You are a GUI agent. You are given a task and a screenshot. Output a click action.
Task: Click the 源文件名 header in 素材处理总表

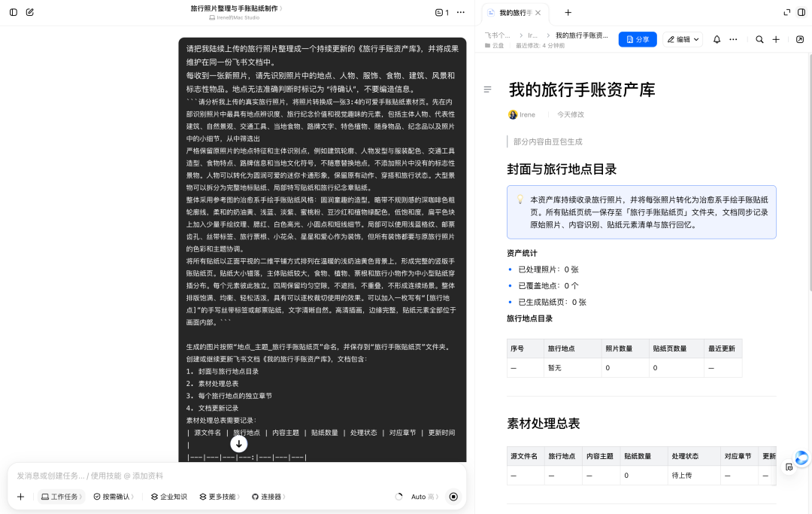coord(524,456)
